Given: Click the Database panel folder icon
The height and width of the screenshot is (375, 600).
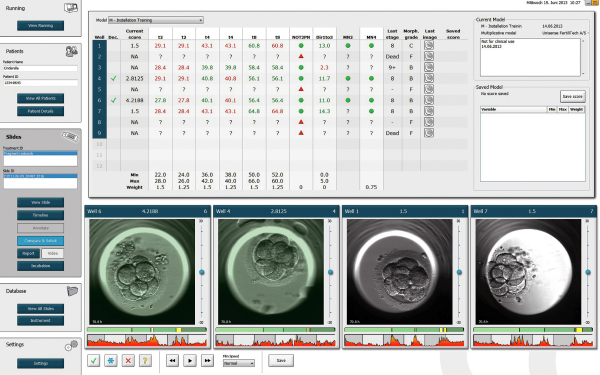Looking at the screenshot, I should [72, 291].
